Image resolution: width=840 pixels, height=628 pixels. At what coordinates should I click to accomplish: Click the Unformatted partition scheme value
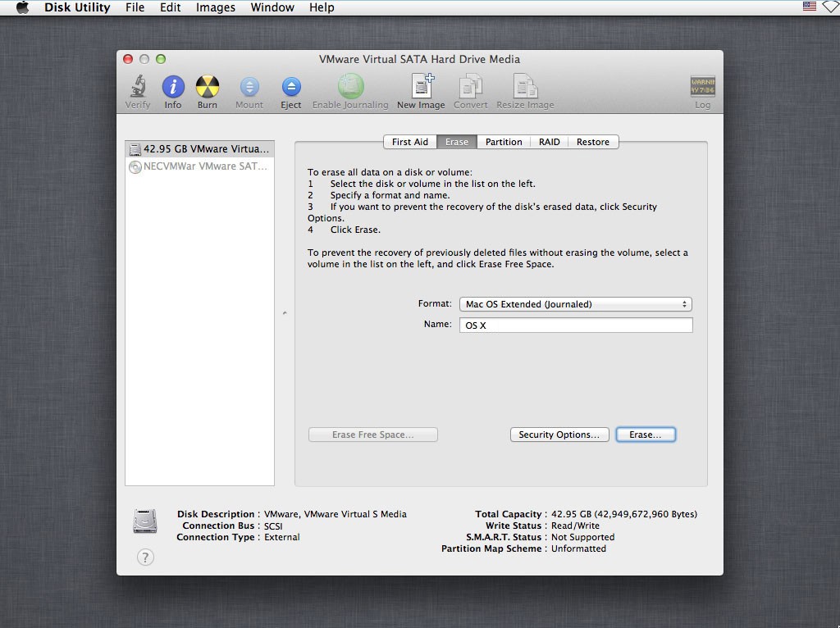point(578,548)
